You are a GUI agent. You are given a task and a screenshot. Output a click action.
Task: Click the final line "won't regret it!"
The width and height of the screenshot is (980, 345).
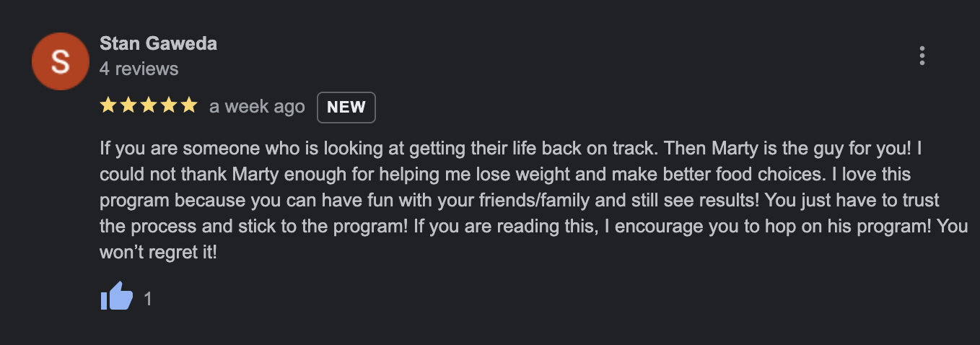point(158,252)
